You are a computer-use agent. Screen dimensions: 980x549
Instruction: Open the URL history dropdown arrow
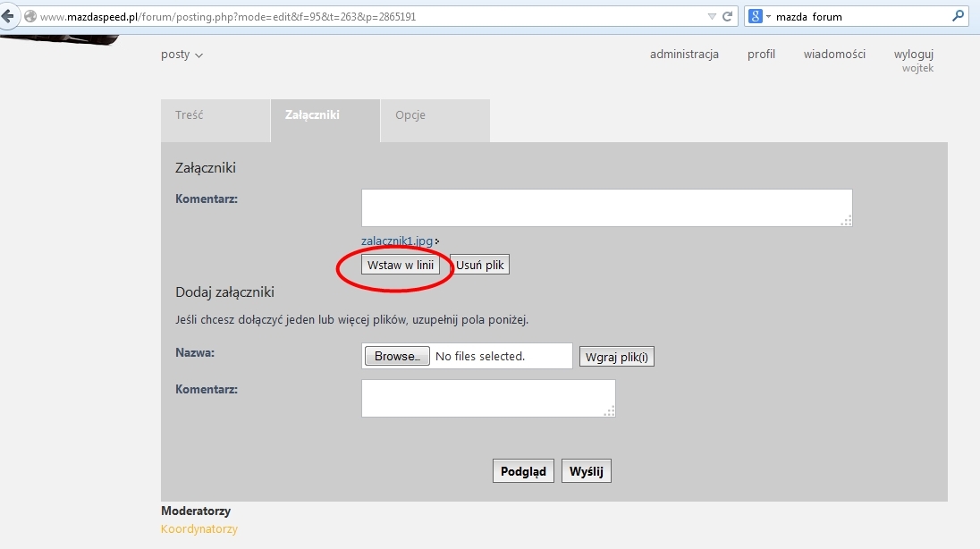tap(712, 16)
